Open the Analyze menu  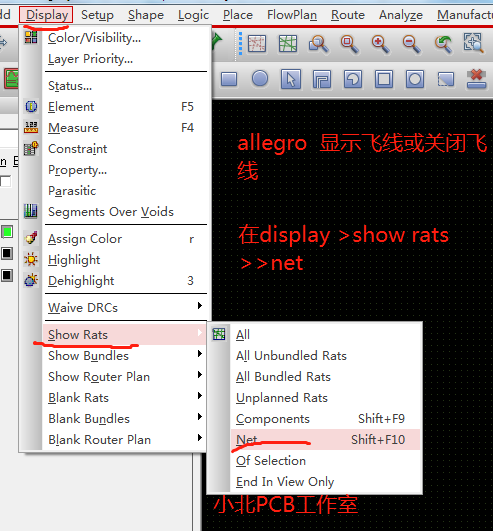[x=401, y=15]
